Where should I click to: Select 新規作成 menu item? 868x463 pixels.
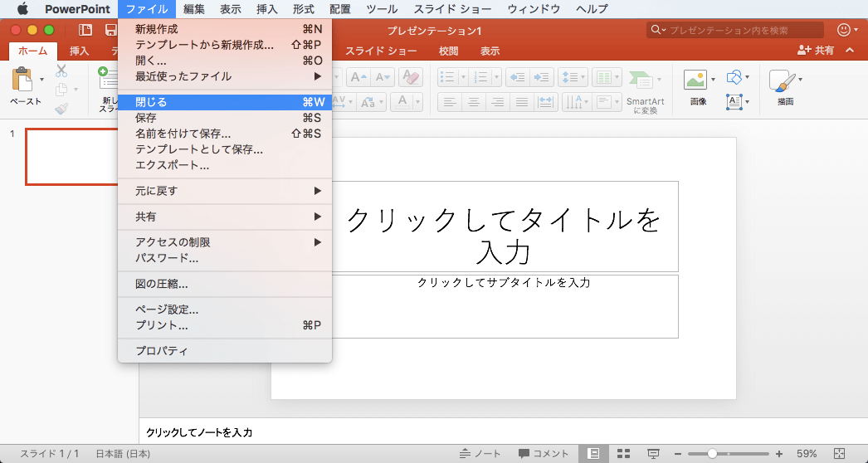point(225,29)
